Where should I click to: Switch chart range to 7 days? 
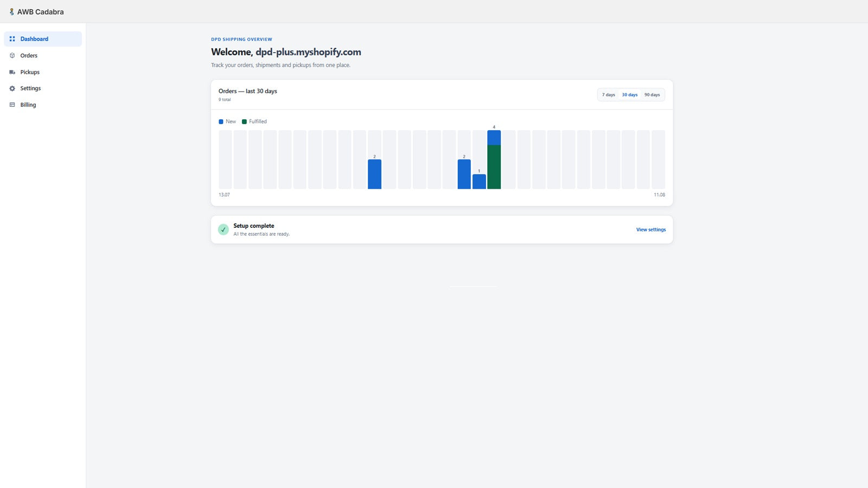pos(608,95)
